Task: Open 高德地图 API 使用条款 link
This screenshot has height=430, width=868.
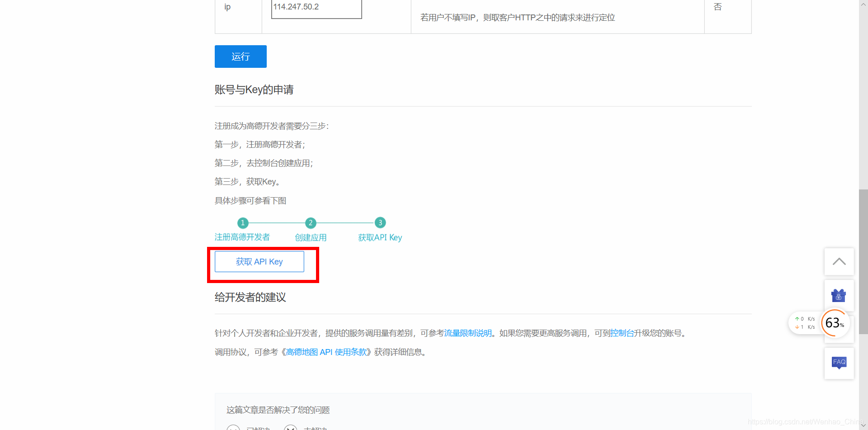Action: [x=326, y=352]
